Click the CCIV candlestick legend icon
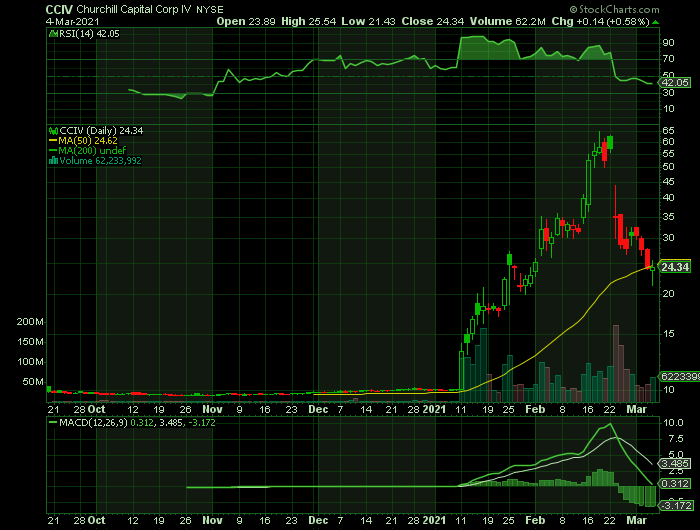The image size is (700, 530). pyautogui.click(x=54, y=130)
